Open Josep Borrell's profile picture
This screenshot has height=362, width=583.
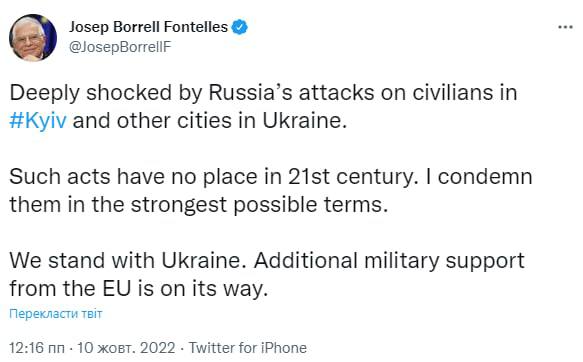click(33, 38)
